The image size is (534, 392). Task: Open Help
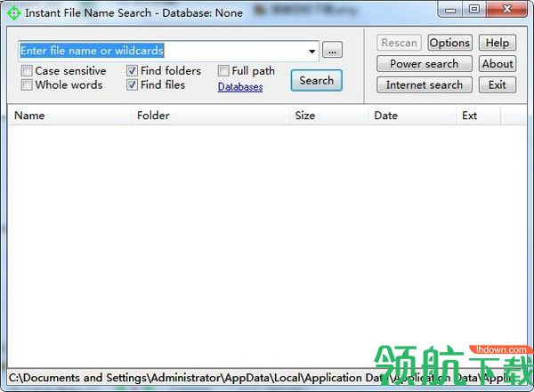498,43
